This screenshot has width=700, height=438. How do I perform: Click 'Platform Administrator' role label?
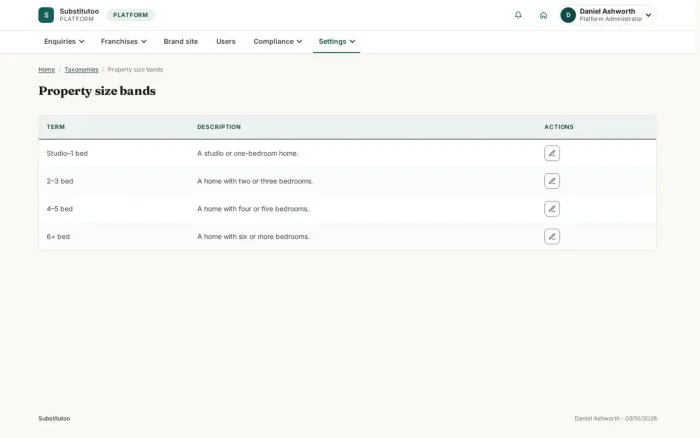[x=611, y=19]
